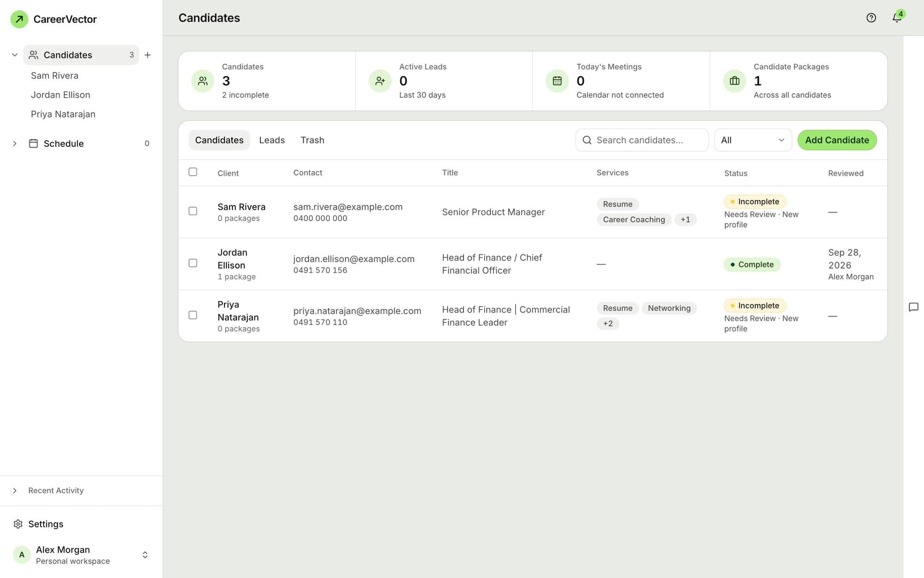Check the Jordan Ellison row checkbox
This screenshot has height=578, width=924.
[193, 263]
